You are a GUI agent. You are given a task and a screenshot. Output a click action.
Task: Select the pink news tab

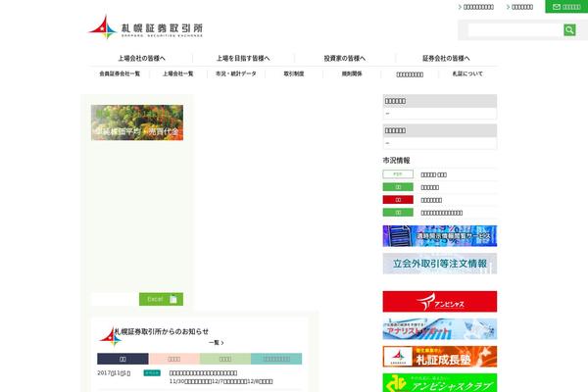point(174,359)
